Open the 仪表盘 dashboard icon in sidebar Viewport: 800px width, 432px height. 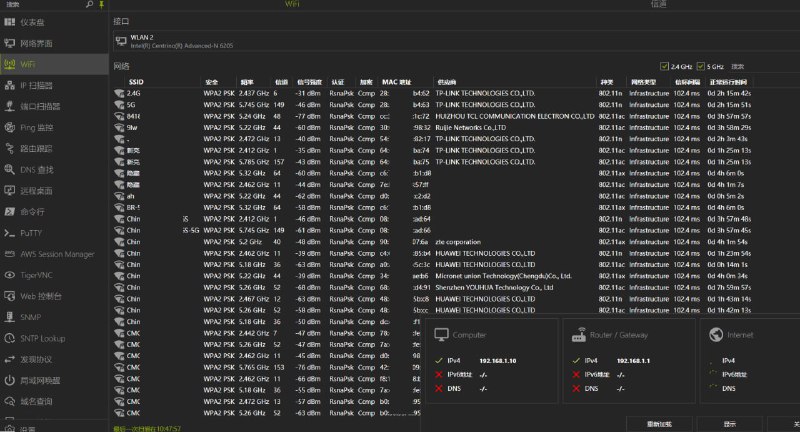coord(9,21)
